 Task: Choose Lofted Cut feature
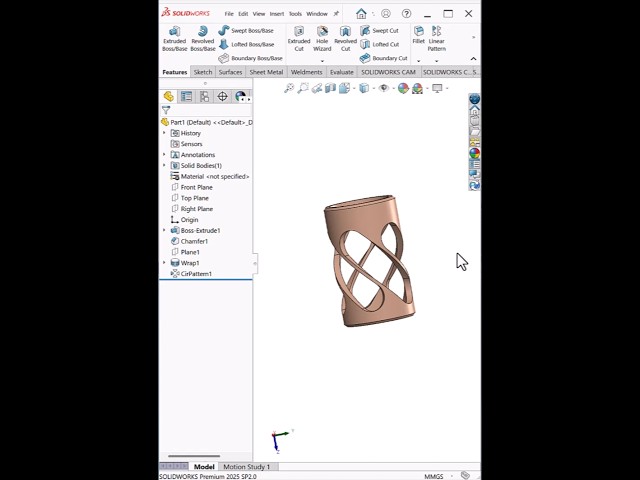point(380,44)
